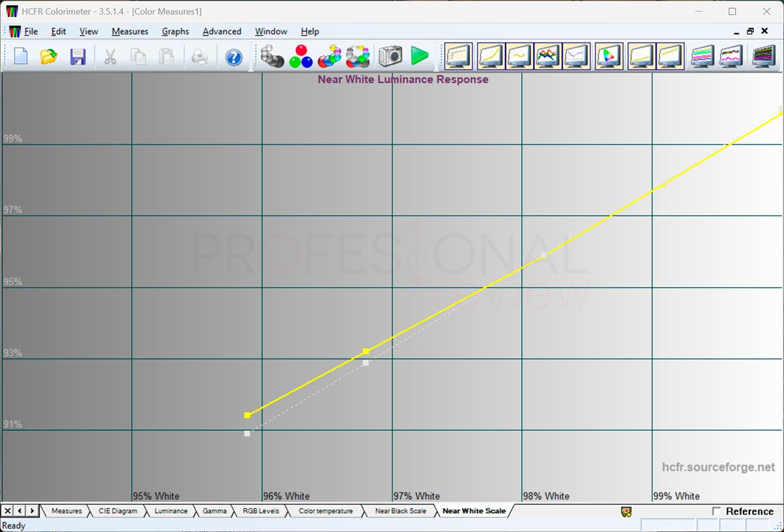784x532 pixels.
Task: Click the left arrow on the tab strip
Action: [x=19, y=511]
